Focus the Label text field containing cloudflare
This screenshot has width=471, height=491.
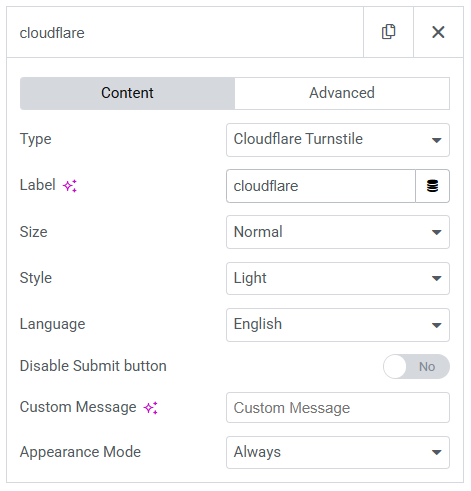click(x=321, y=186)
